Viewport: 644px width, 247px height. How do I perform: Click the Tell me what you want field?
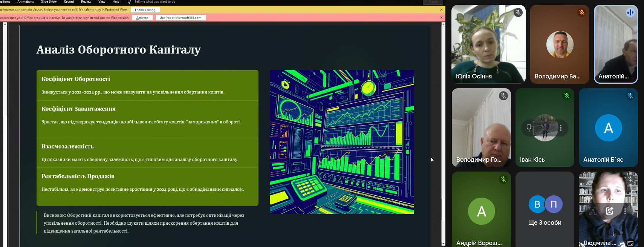155,2
